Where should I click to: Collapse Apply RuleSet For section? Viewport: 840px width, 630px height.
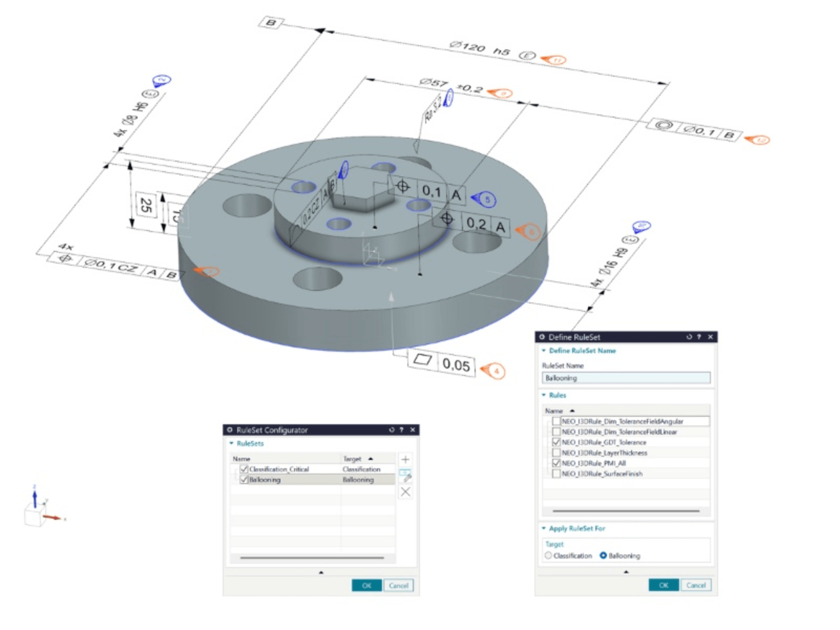pos(544,529)
